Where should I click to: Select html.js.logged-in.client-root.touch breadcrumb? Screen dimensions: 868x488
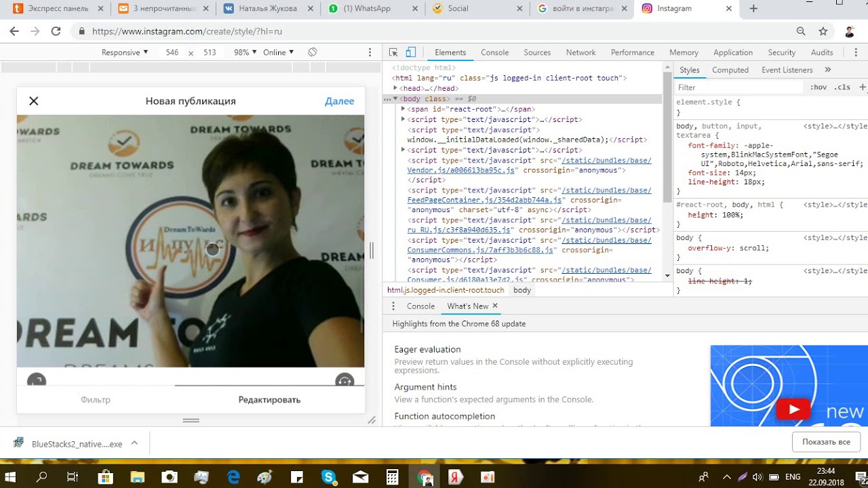point(446,290)
